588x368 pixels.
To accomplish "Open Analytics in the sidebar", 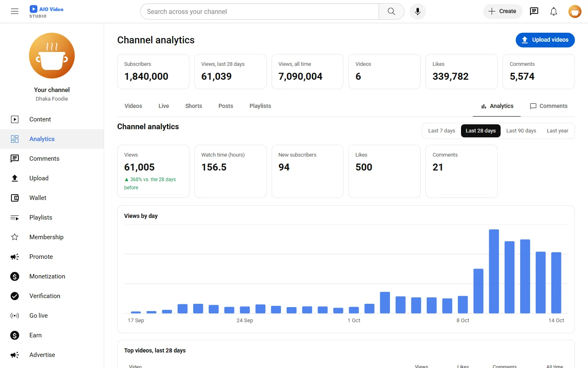I will (x=52, y=139).
